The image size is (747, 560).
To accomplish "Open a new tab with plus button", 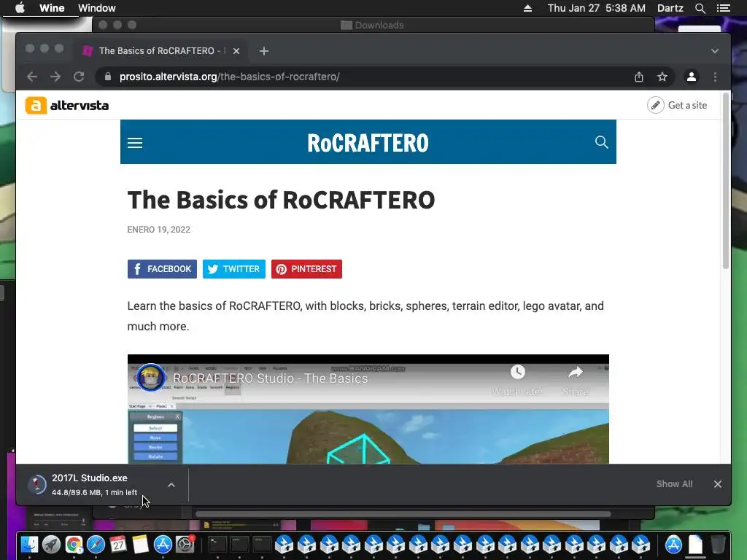I will coord(264,51).
